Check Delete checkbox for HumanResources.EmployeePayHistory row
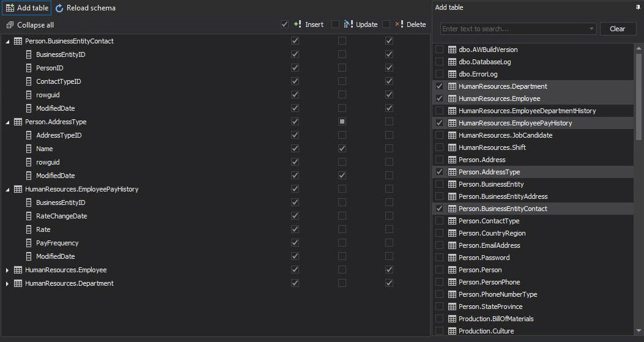 click(x=389, y=189)
